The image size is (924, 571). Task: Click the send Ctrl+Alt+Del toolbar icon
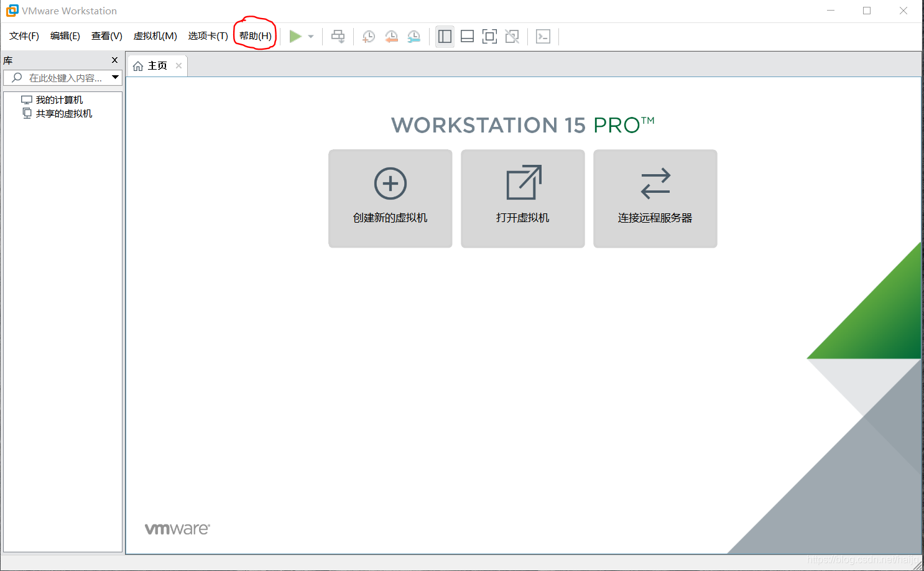point(338,37)
